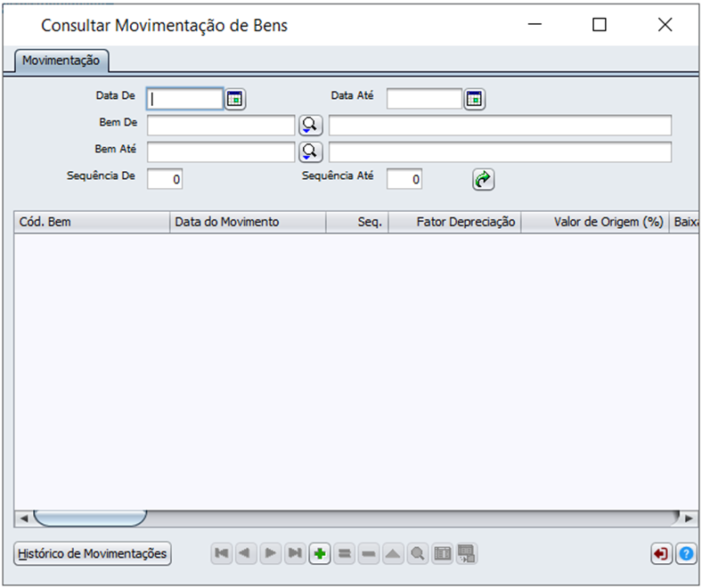Click the scrollbar right arrow
This screenshot has width=702, height=588.
(689, 519)
